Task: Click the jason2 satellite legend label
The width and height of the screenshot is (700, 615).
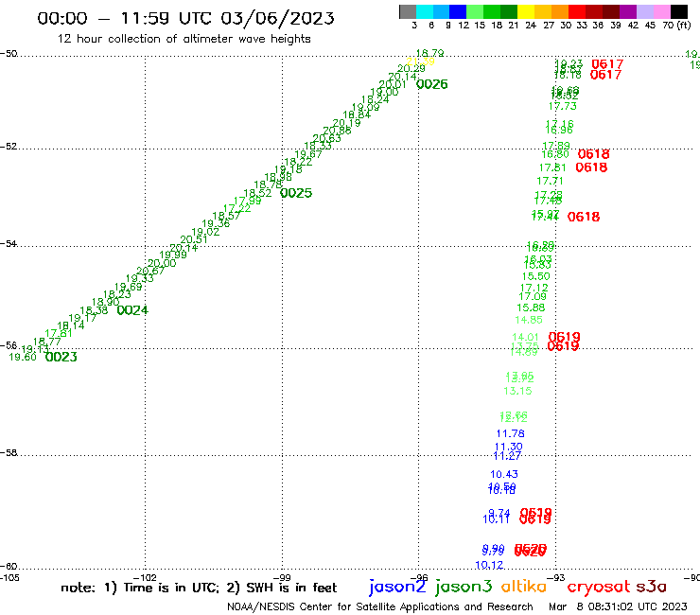Action: tap(397, 587)
